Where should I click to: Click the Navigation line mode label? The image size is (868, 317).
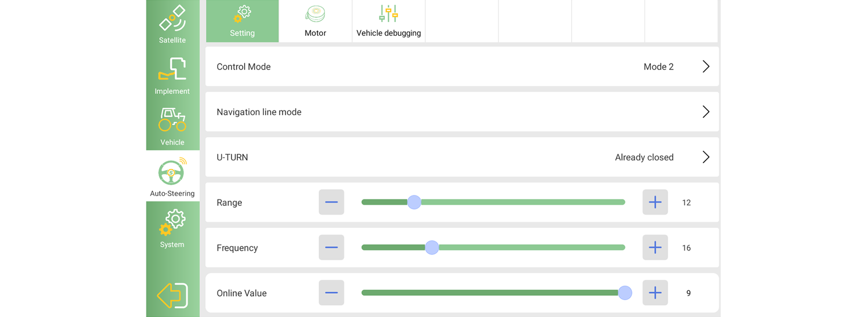[x=259, y=112]
